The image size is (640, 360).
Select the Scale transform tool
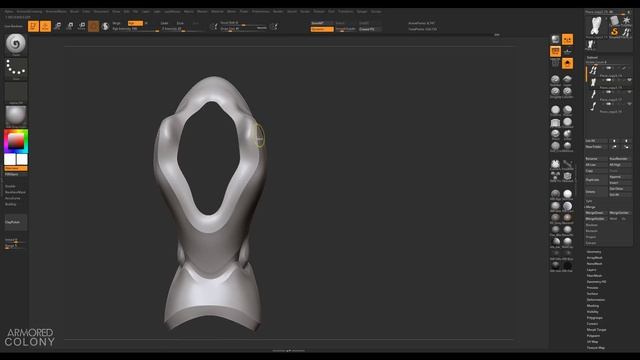(69, 26)
